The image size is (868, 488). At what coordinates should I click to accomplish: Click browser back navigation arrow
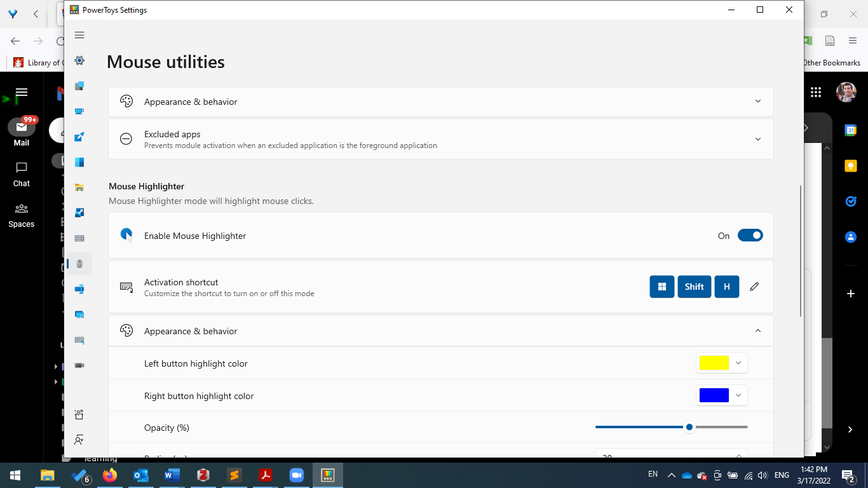click(15, 41)
